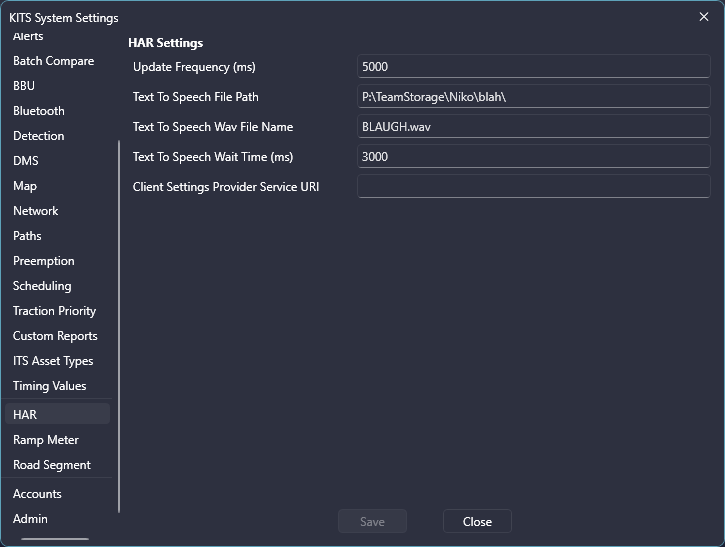Close the KITS System Settings dialog

point(703,17)
